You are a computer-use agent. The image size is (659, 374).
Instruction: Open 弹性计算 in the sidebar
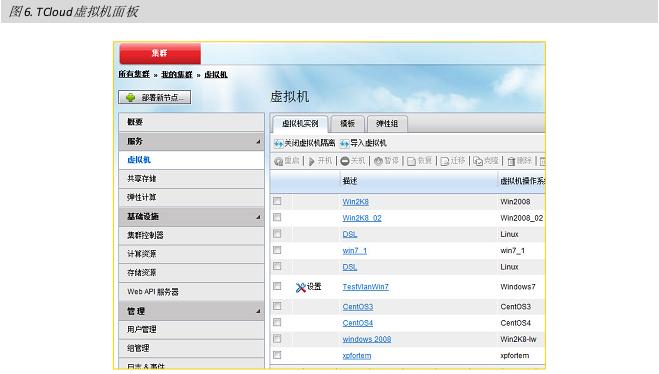[x=191, y=198]
